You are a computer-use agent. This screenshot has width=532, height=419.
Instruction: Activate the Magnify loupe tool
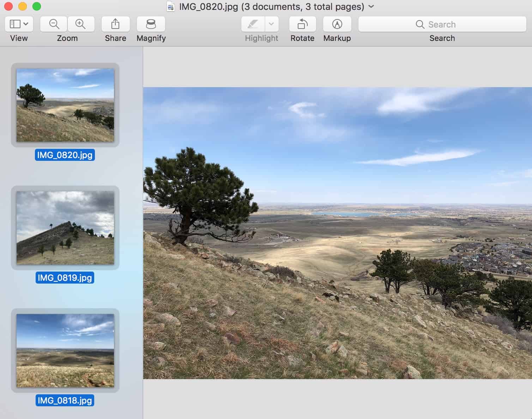(151, 24)
